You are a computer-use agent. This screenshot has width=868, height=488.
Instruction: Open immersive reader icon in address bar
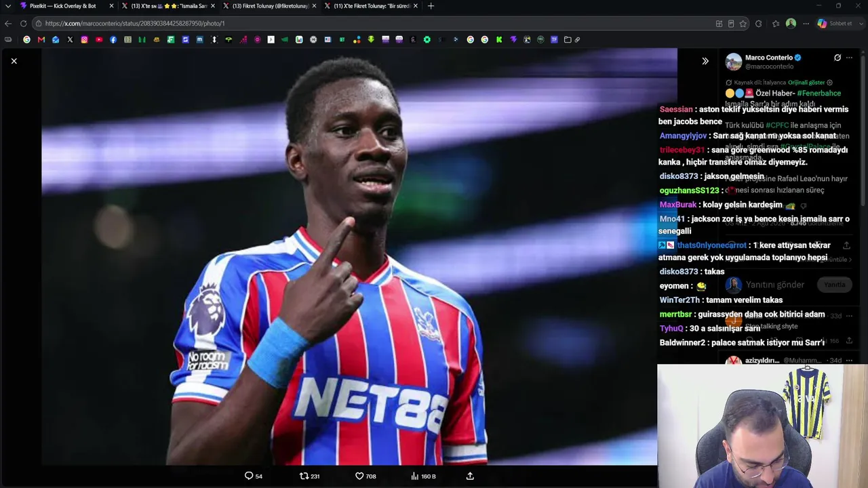tap(731, 23)
